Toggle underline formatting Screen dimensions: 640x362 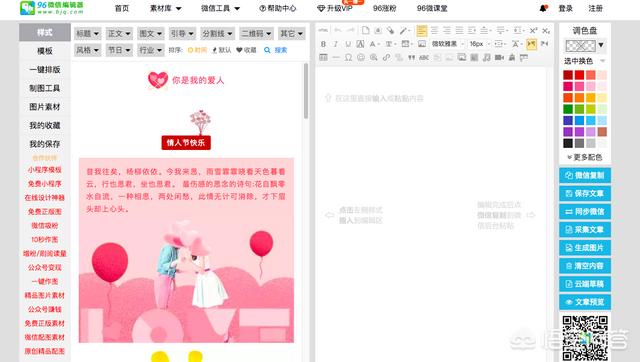click(348, 44)
